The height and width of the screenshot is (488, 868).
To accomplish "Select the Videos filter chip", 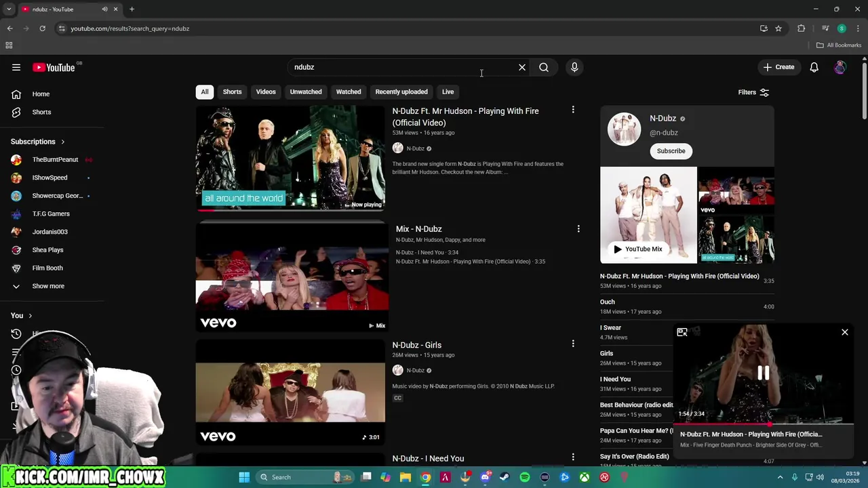I will tap(266, 91).
